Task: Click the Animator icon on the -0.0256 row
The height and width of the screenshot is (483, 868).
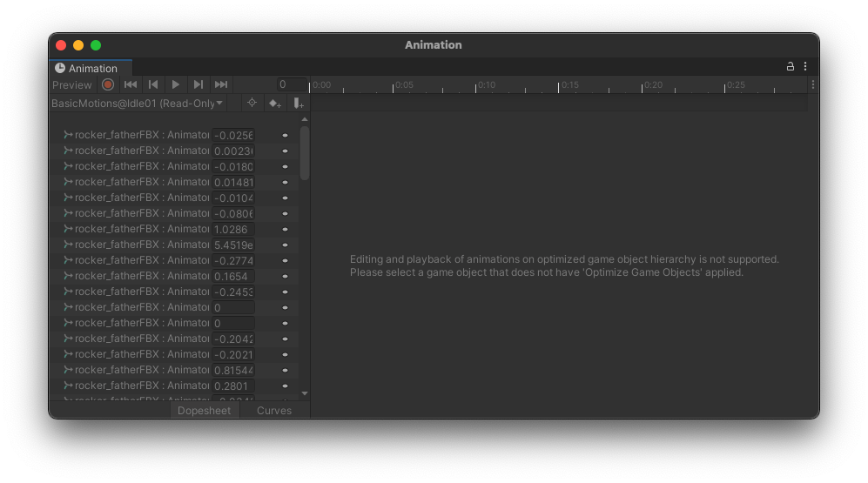Action: point(68,134)
